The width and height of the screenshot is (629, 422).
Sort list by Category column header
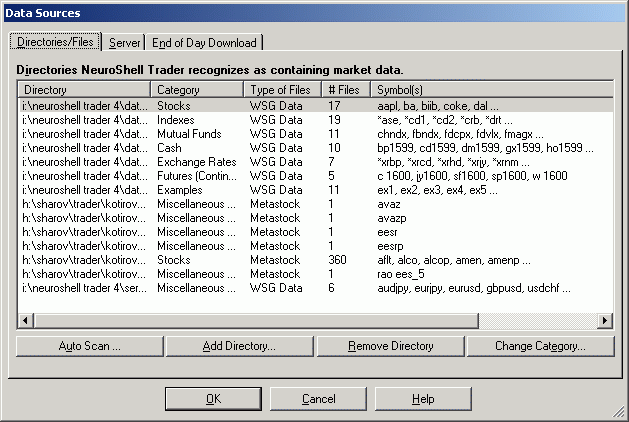click(197, 90)
